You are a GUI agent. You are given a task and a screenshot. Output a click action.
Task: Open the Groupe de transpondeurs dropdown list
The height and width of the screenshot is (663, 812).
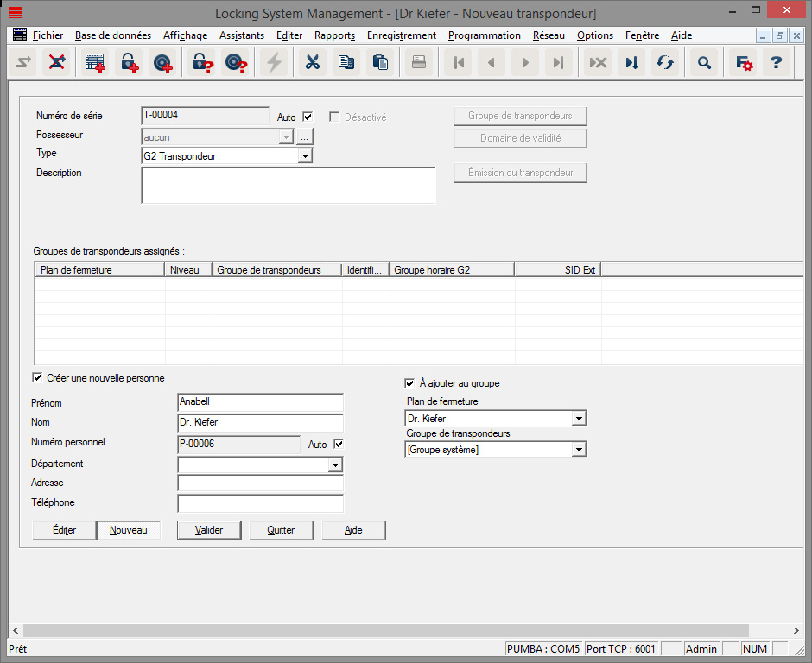tap(579, 450)
